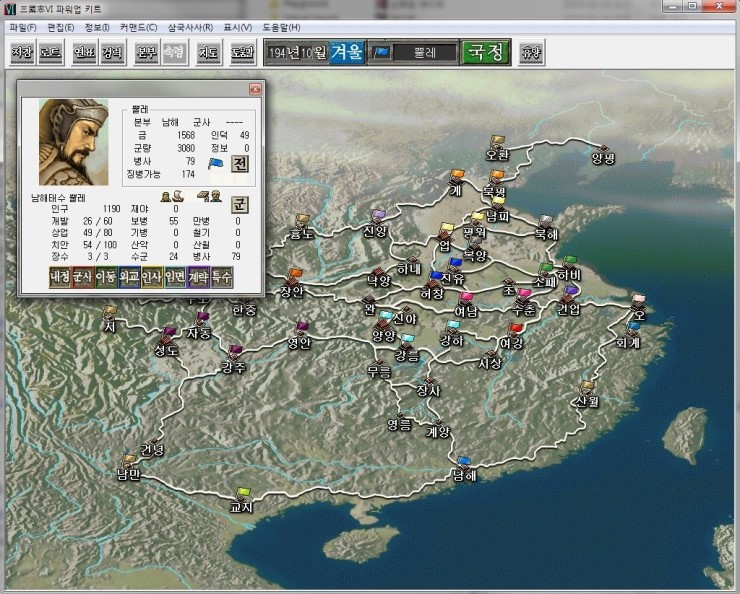Select the purple 계략 command button
740x594 pixels.
tap(198, 277)
